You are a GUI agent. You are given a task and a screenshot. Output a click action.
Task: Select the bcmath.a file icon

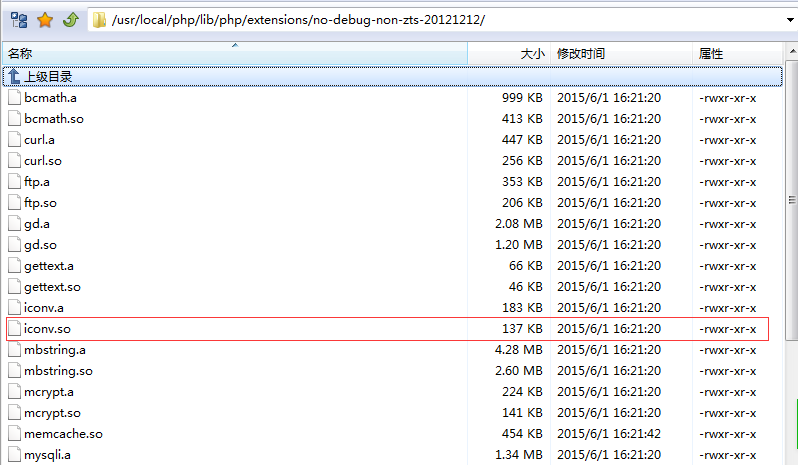pyautogui.click(x=14, y=98)
